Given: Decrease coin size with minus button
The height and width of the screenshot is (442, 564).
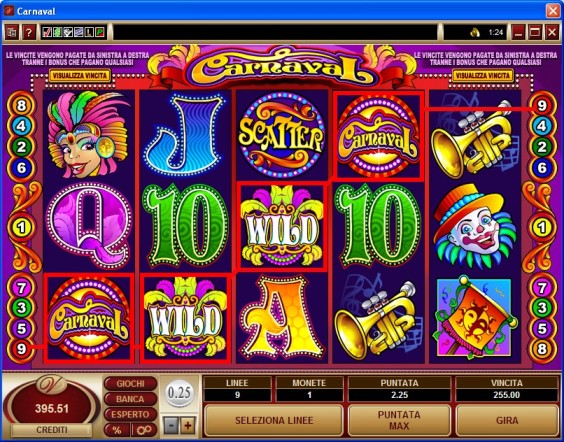Looking at the screenshot, I should (171, 426).
